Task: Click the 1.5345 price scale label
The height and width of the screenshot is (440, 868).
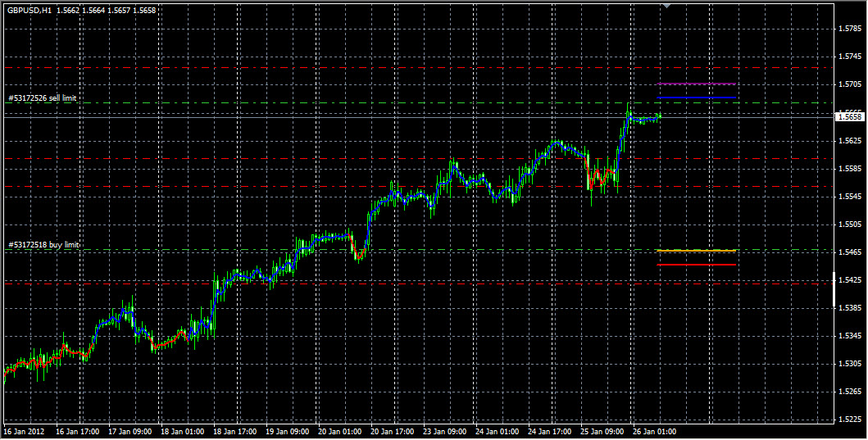Action: pyautogui.click(x=850, y=336)
